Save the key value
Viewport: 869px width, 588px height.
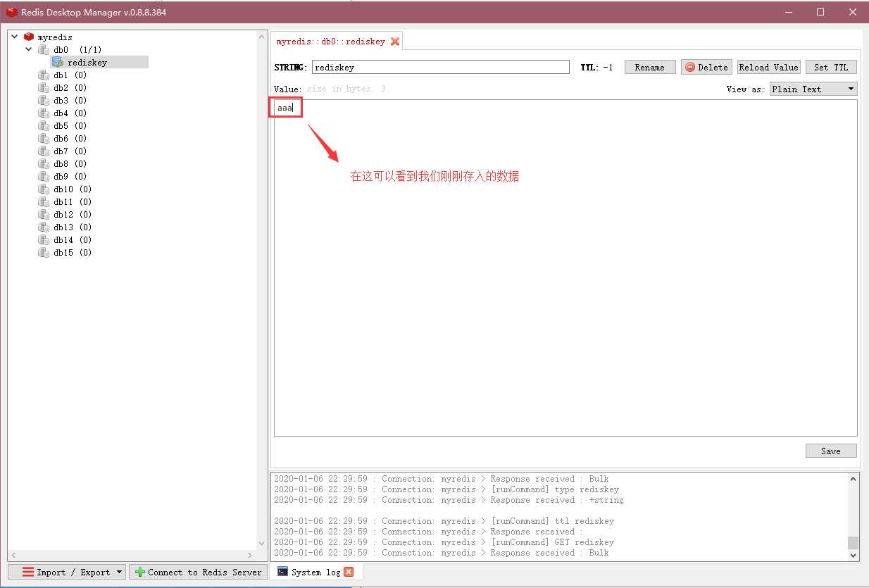coord(831,451)
